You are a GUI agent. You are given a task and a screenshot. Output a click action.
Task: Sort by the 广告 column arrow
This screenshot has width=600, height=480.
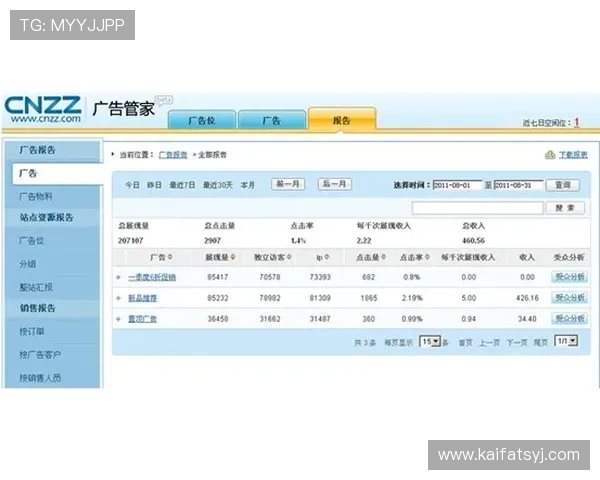tap(170, 257)
